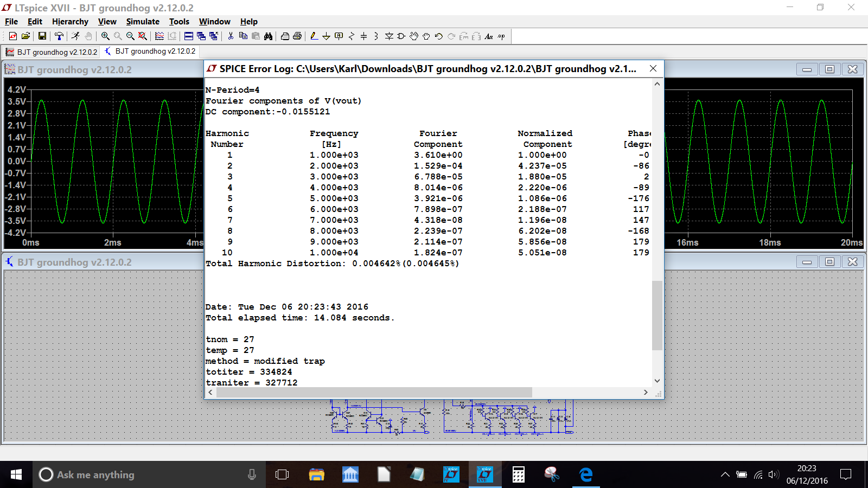Click the Zoom Out magnifier icon
868x488 pixels.
(x=130, y=36)
